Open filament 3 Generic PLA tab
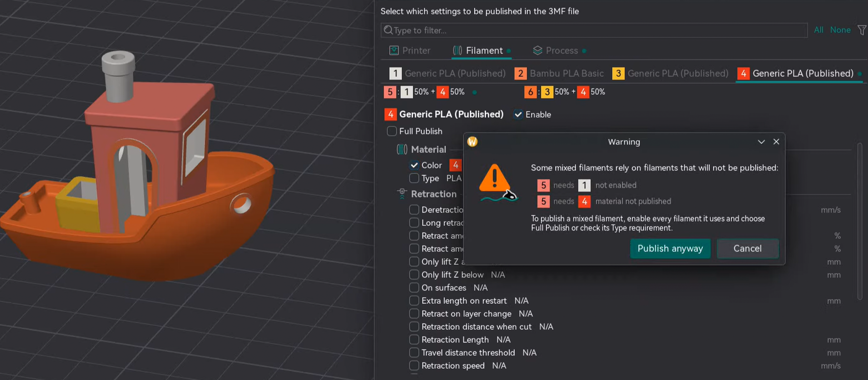 coord(670,73)
